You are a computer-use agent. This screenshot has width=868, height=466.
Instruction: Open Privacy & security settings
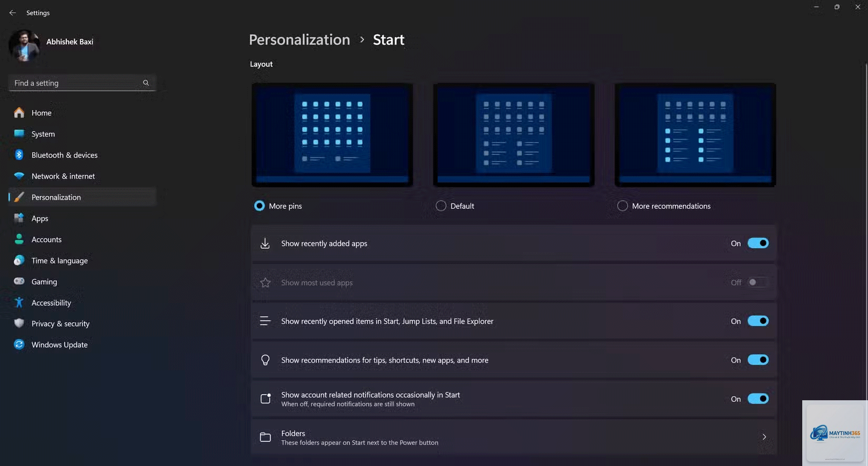(x=83, y=323)
